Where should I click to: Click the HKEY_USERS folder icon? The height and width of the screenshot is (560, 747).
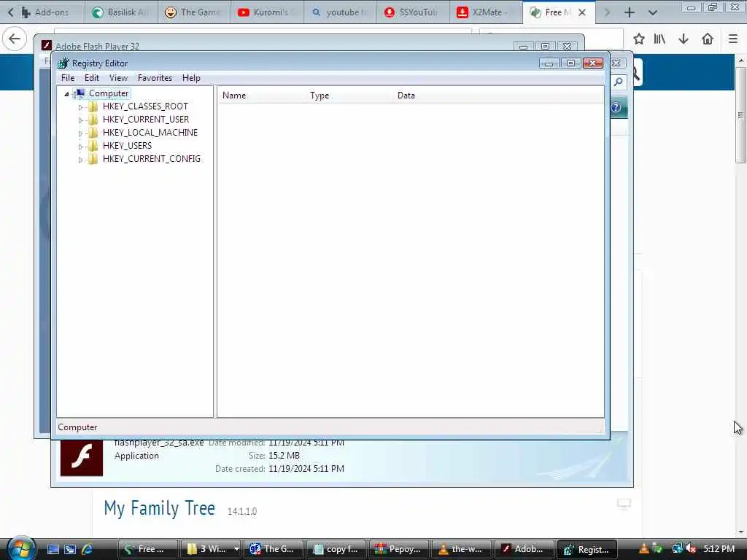point(93,146)
